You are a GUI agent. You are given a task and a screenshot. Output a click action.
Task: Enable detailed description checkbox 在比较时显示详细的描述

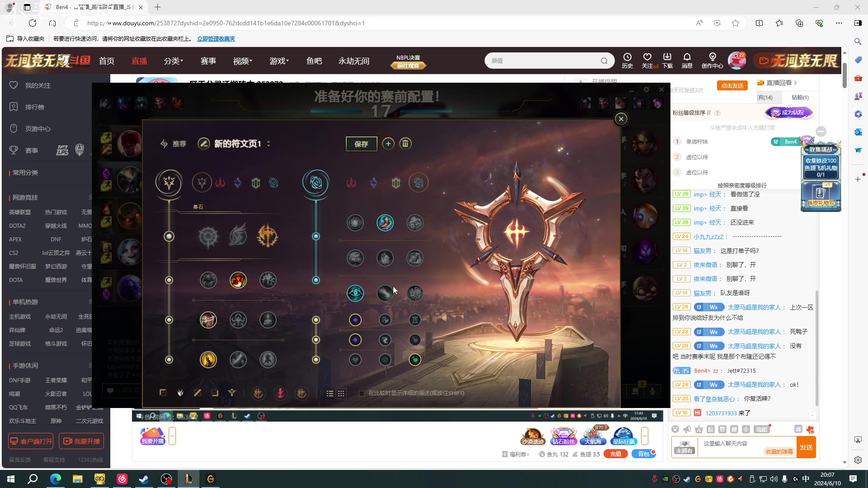[x=362, y=394]
